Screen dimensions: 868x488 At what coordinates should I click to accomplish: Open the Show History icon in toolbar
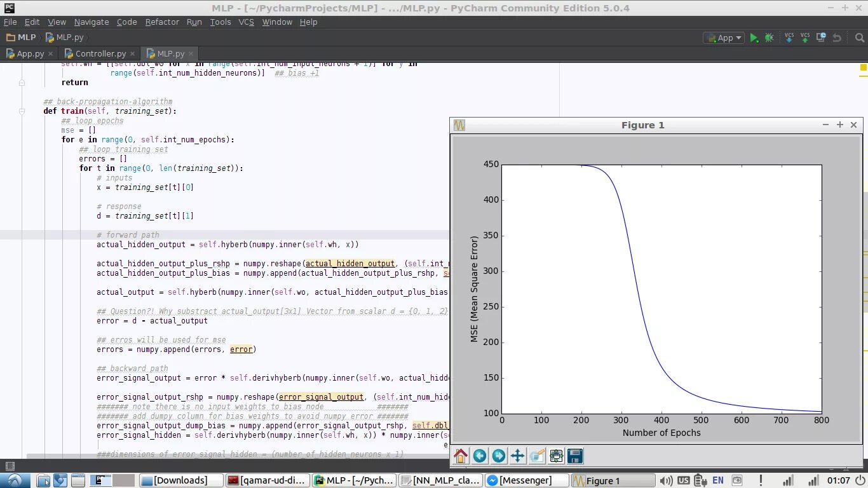click(821, 37)
